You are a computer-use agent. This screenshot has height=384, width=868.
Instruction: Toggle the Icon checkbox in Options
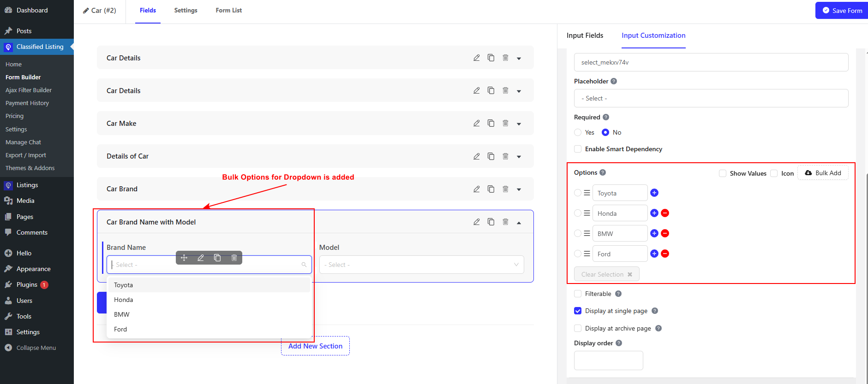tap(774, 173)
